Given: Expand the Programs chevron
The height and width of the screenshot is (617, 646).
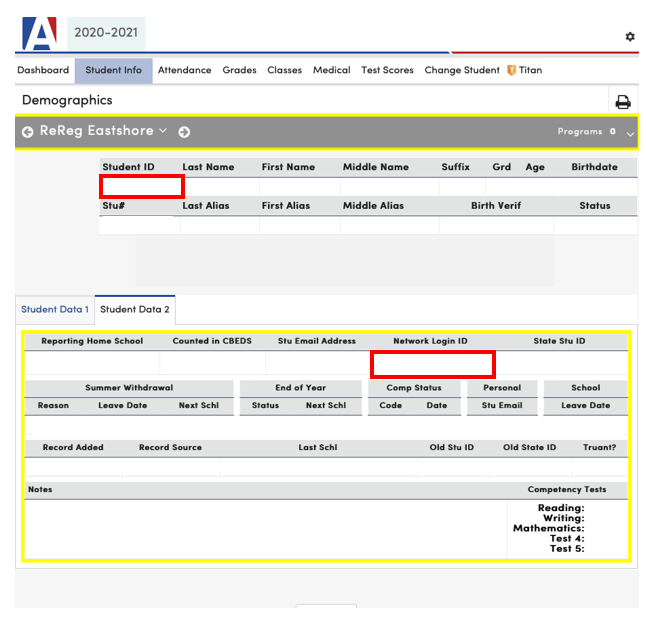Looking at the screenshot, I should pos(630,133).
